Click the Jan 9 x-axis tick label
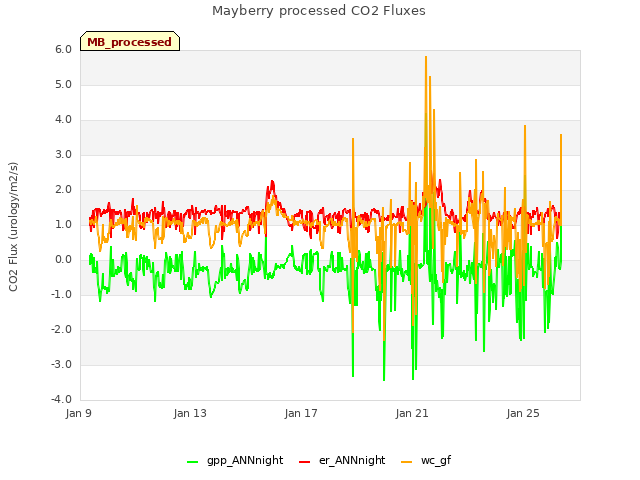 [78, 413]
